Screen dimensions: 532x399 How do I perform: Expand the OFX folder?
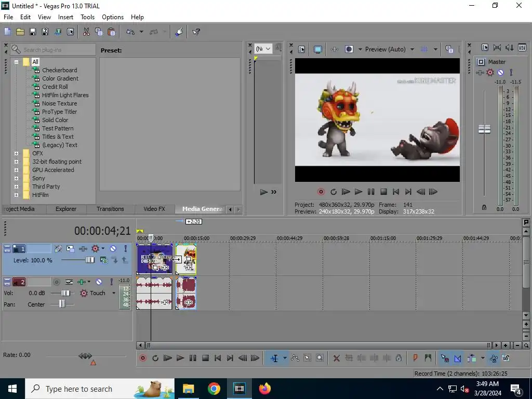pos(16,153)
